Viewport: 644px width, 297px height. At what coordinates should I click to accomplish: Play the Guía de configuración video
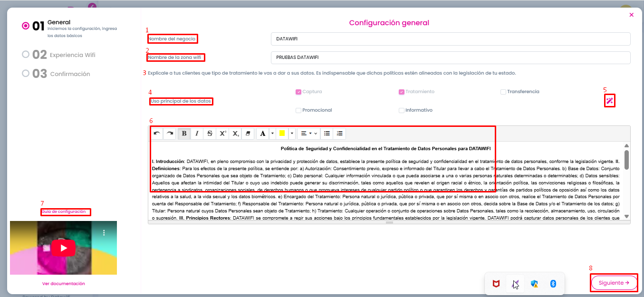click(63, 248)
